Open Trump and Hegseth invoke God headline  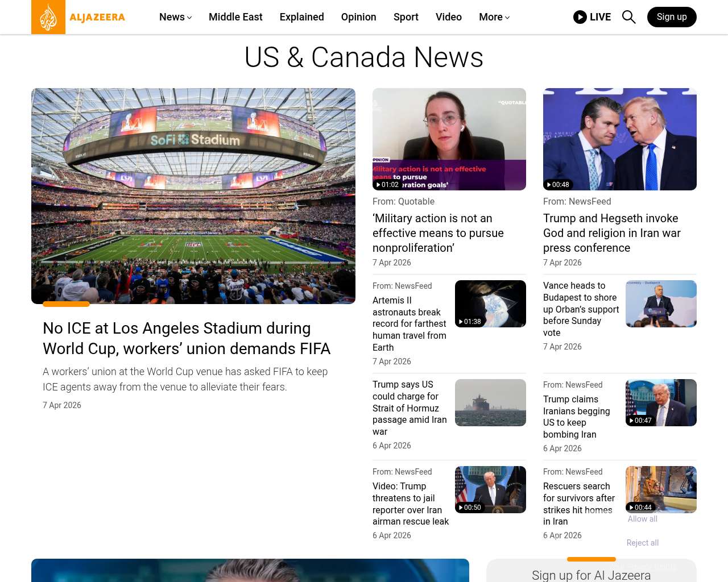pos(612,233)
